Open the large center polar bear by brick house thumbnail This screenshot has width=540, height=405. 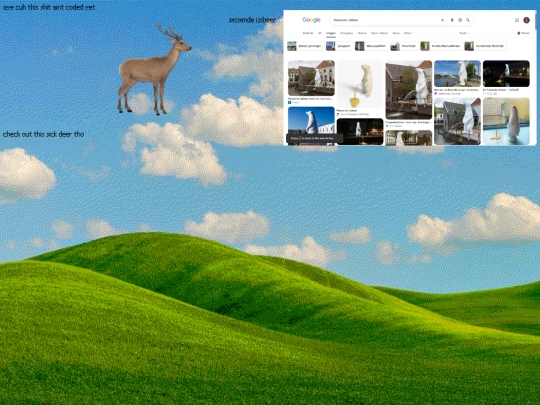(x=409, y=90)
